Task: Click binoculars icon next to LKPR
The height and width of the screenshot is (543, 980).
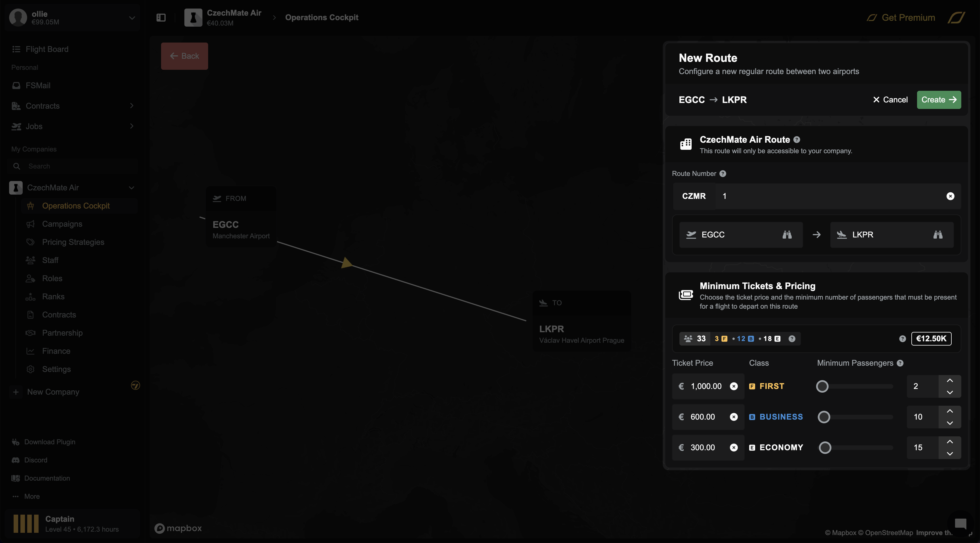Action: (x=938, y=234)
